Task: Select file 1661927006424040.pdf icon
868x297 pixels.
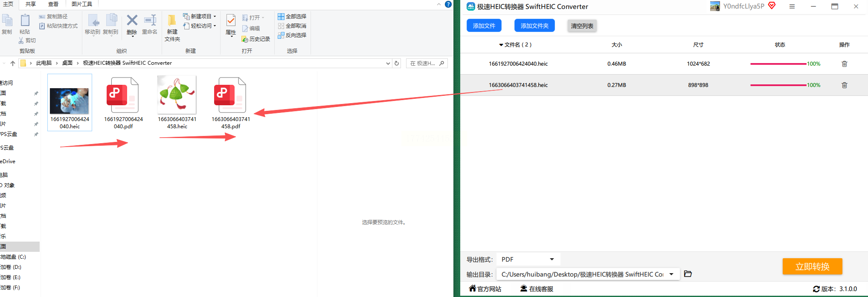Action: [122, 95]
